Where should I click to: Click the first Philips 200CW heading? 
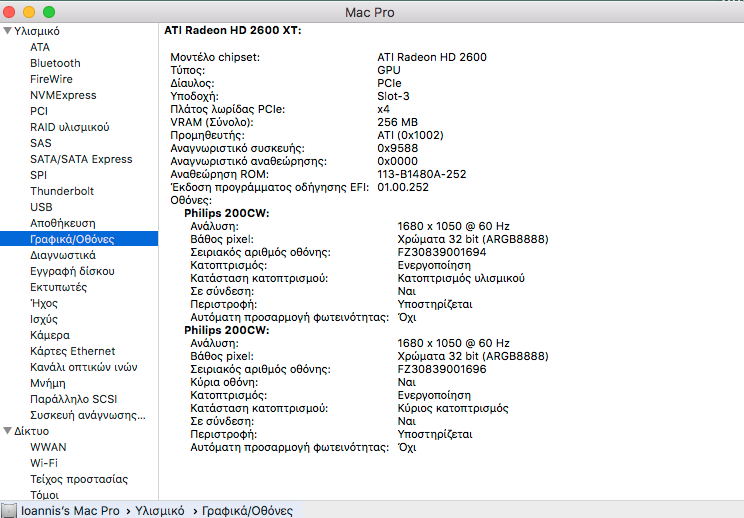tap(227, 213)
